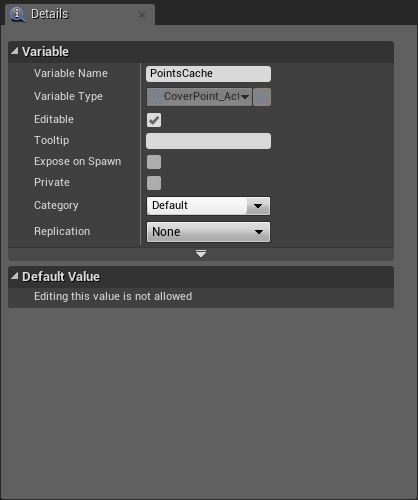Viewport: 418px width, 500px height.
Task: Click the Category Default text box
Action: tap(197, 206)
